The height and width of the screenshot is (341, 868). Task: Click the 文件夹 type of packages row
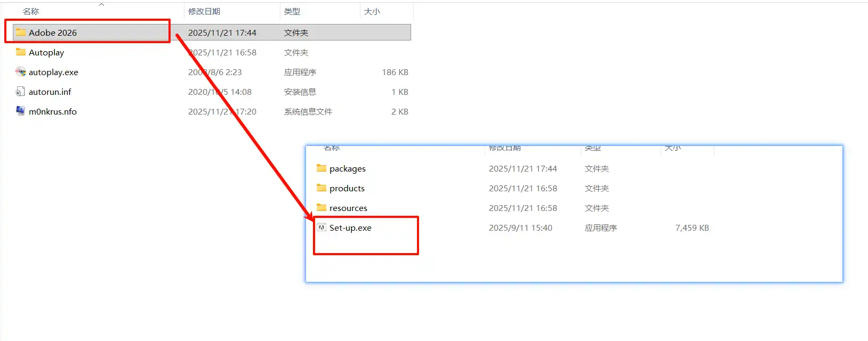click(x=597, y=168)
